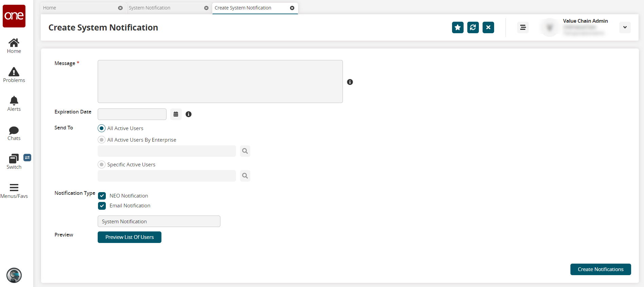Uncheck NEO Notification checkbox

pyautogui.click(x=102, y=196)
